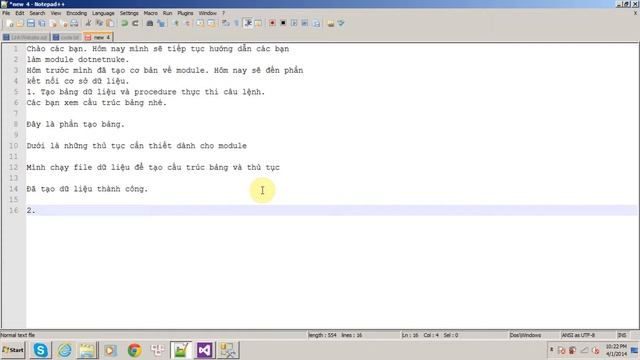The height and width of the screenshot is (360, 640).
Task: Switch to the 'new 4' tab
Action: (98, 37)
